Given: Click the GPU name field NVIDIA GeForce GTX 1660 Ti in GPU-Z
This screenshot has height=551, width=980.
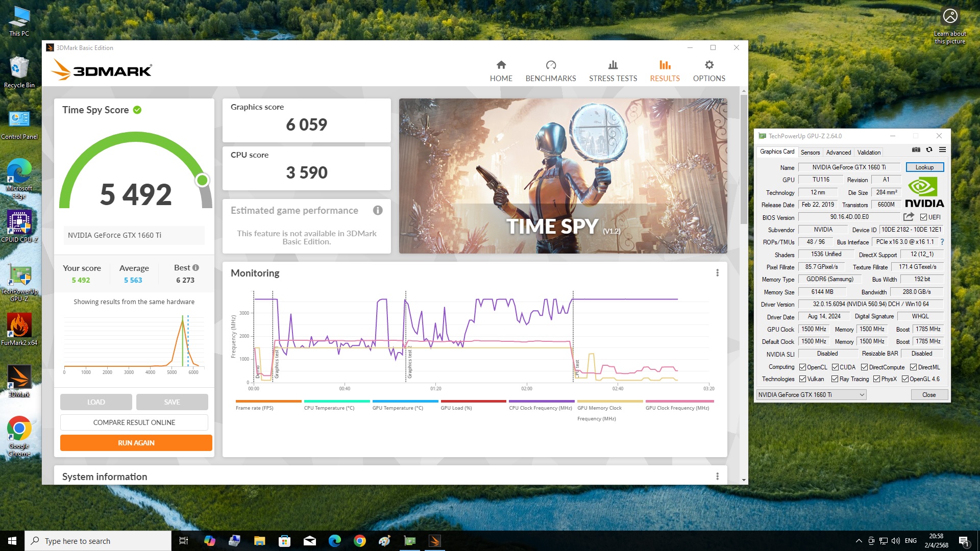Looking at the screenshot, I should click(x=849, y=167).
